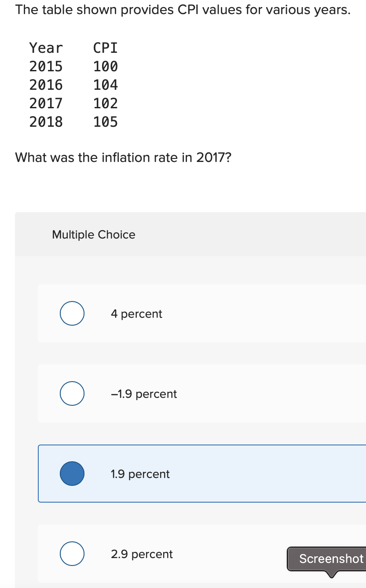The image size is (366, 588).
Task: Select the 2.9 percent radio button
Action: pyautogui.click(x=72, y=554)
